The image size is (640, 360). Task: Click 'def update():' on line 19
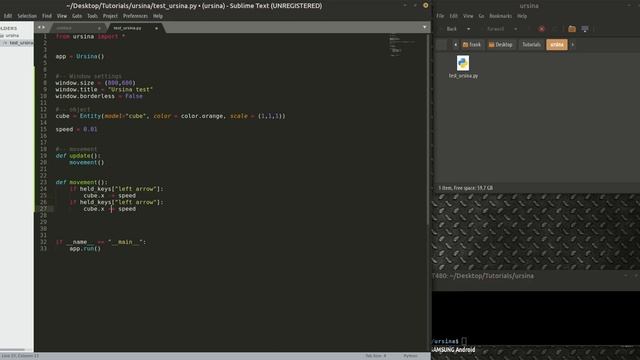[78, 156]
